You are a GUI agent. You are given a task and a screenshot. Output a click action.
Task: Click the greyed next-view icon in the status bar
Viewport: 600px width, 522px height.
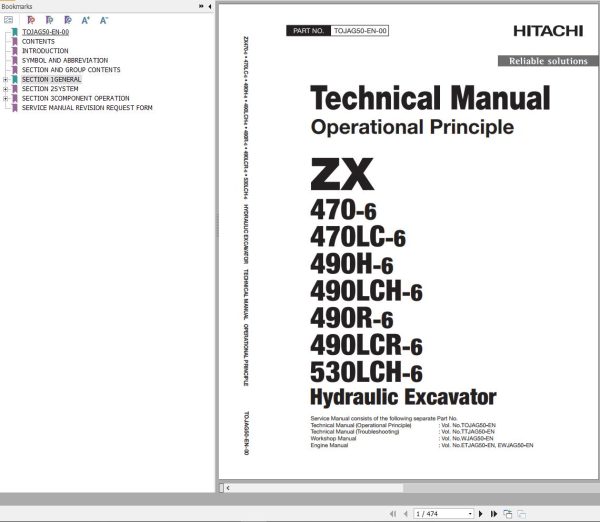[522, 514]
